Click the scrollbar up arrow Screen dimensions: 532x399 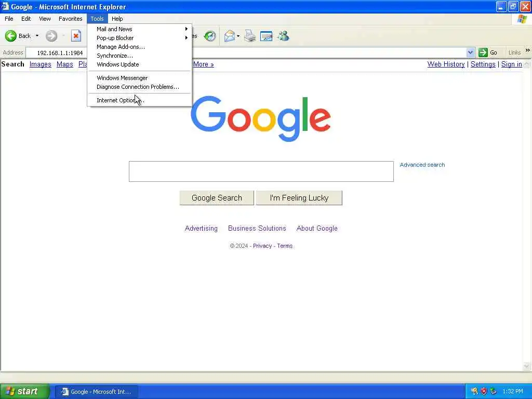527,64
